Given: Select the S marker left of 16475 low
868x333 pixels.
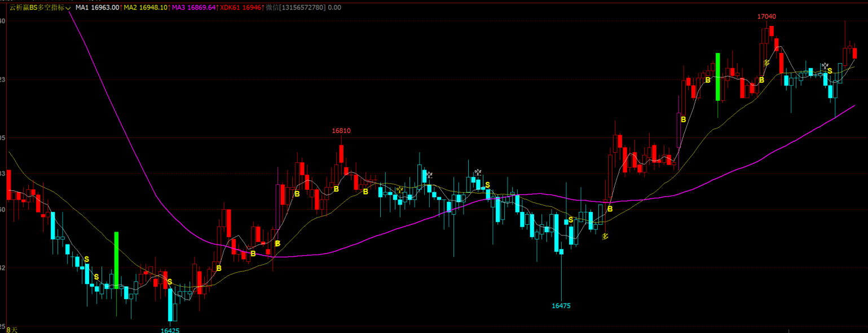Looking at the screenshot, I should 571,220.
